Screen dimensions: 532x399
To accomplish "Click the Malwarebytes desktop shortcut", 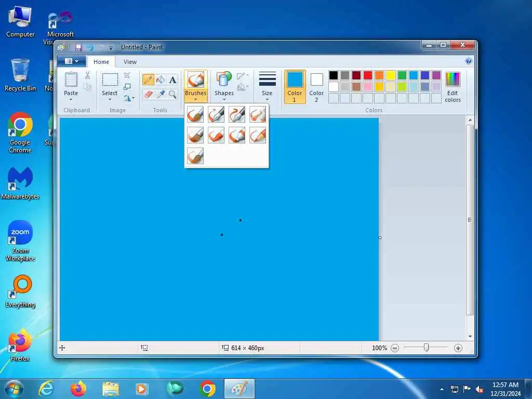I will [20, 183].
